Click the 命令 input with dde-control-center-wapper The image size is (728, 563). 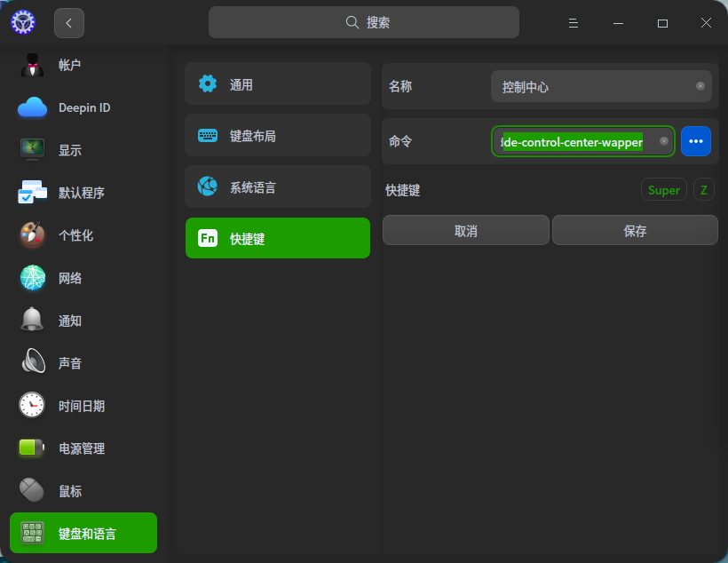coord(582,141)
